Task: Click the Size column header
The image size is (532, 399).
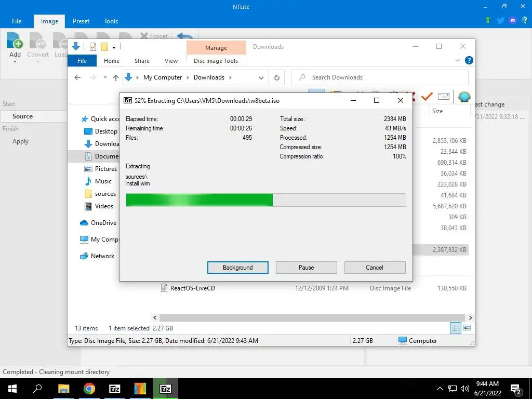Action: (x=437, y=111)
